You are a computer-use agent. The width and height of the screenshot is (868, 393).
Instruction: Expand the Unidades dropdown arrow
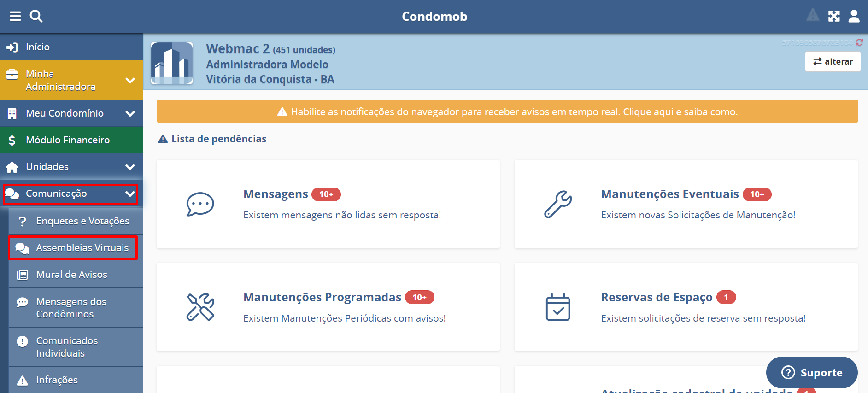point(130,167)
